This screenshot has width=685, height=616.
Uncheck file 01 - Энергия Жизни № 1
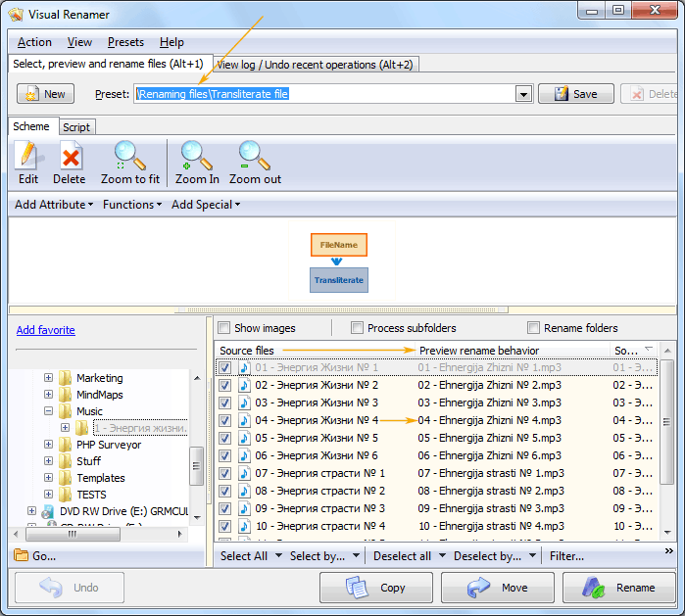pos(224,367)
